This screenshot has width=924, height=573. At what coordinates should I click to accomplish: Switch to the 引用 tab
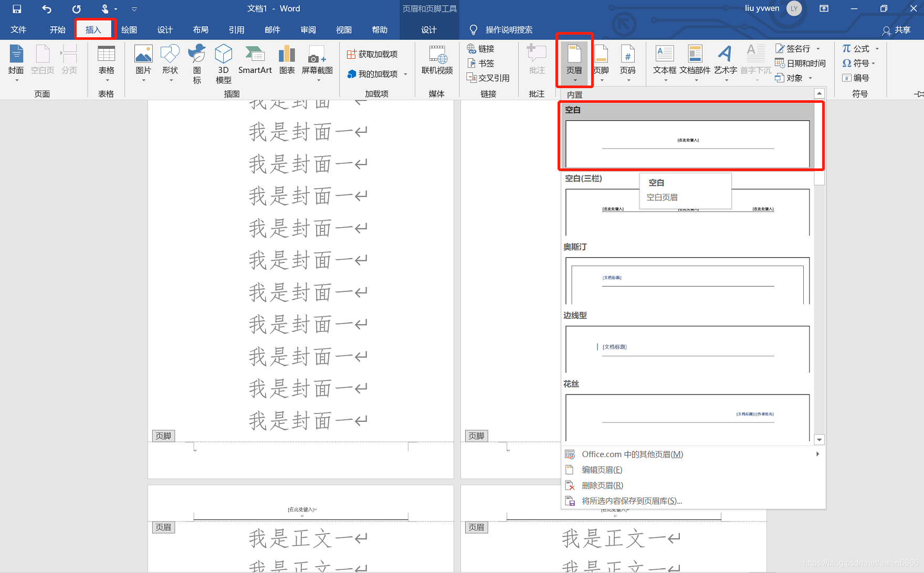236,30
